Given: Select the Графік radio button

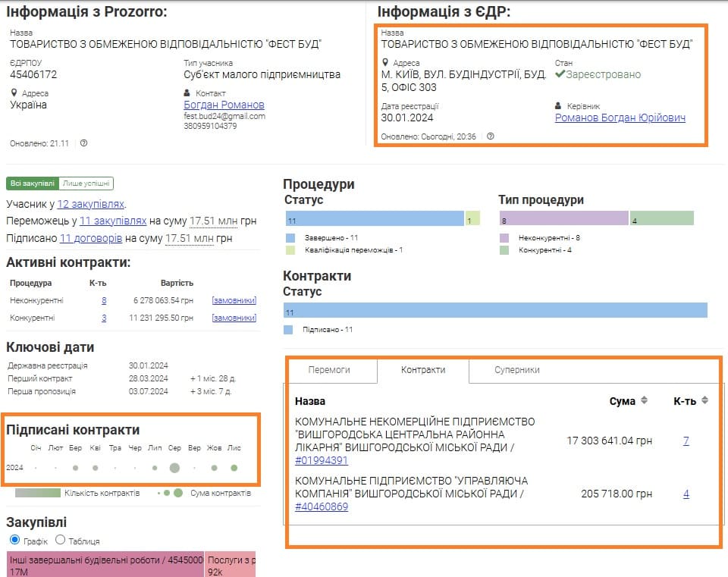Looking at the screenshot, I should tap(14, 541).
